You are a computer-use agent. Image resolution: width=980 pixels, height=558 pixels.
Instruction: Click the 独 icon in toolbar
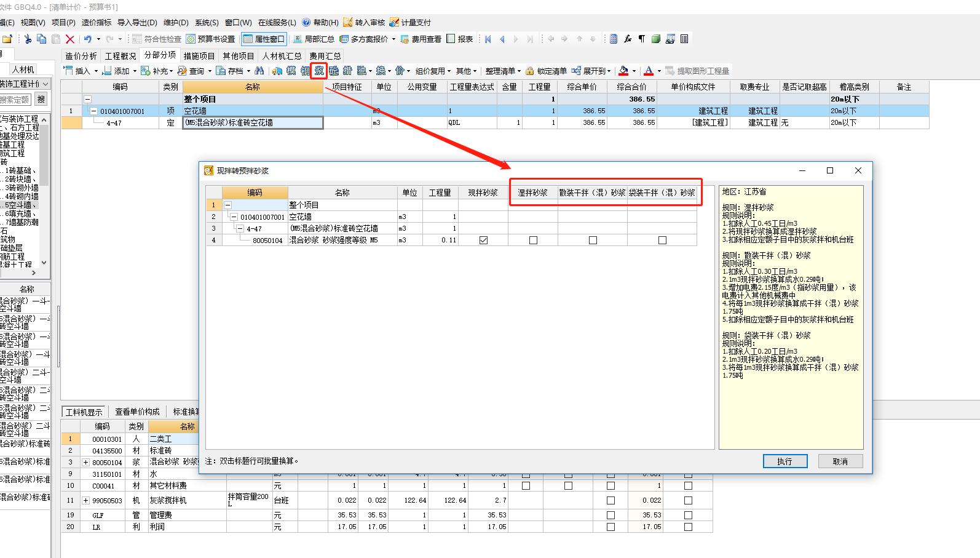(362, 71)
